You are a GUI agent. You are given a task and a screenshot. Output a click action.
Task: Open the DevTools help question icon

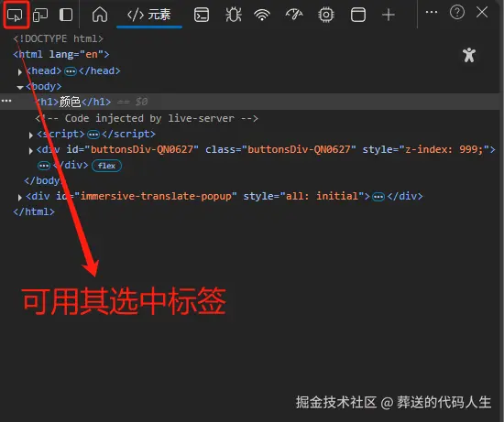click(457, 12)
